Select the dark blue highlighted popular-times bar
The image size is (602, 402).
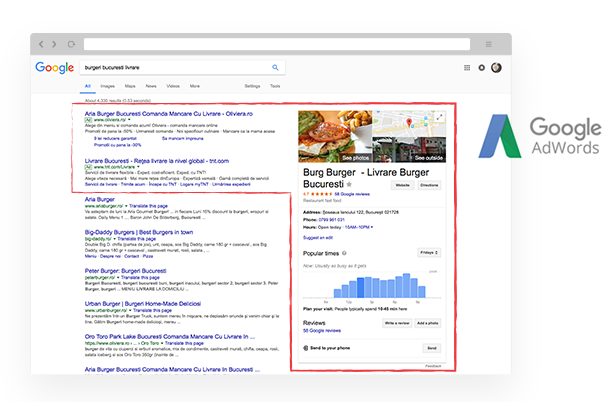(361, 288)
